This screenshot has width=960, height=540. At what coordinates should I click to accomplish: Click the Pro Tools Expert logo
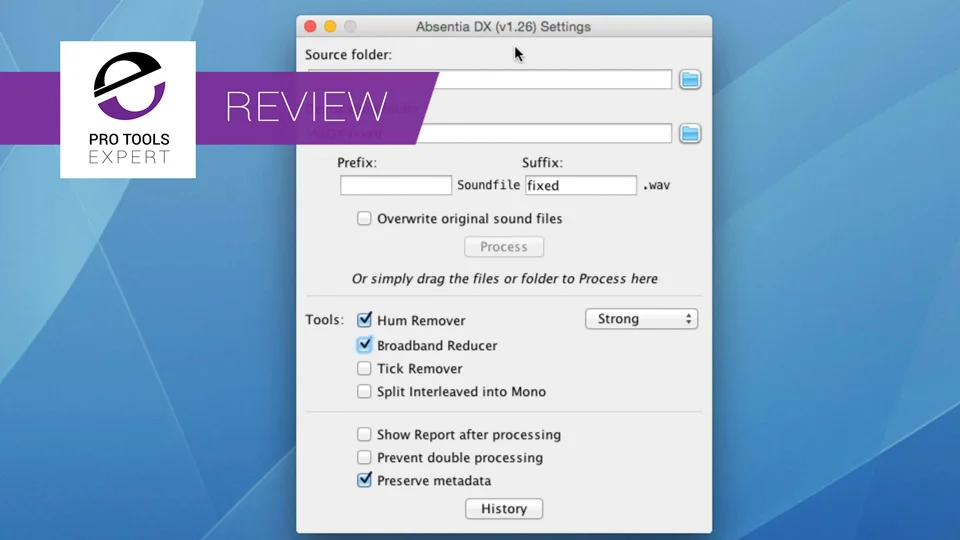point(129,110)
